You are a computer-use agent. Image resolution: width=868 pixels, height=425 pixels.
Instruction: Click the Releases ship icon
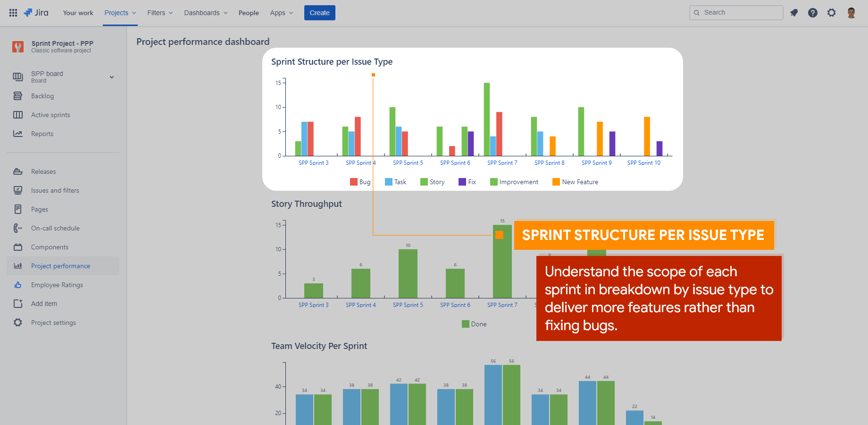pos(18,171)
